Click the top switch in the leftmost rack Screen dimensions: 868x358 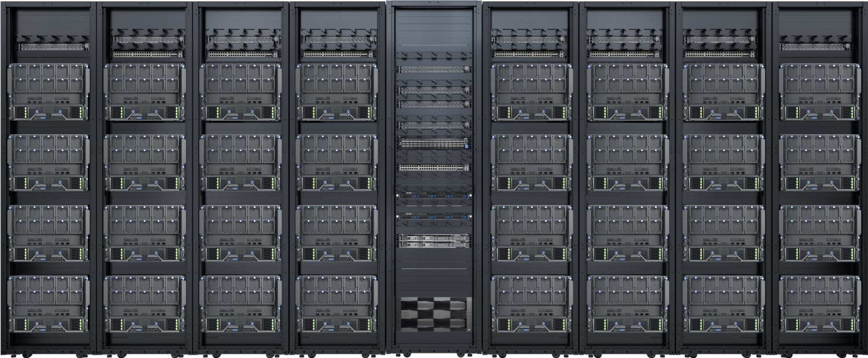tap(53, 46)
